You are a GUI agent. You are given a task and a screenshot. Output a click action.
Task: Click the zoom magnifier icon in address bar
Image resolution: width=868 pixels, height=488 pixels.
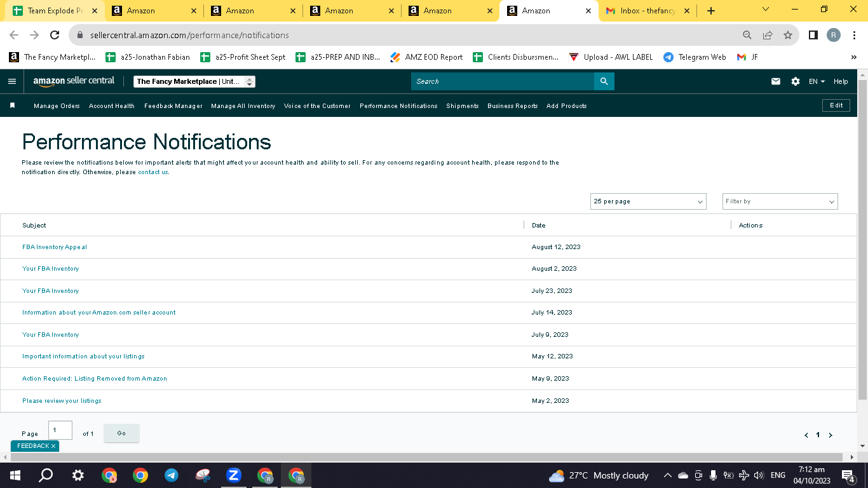point(747,36)
